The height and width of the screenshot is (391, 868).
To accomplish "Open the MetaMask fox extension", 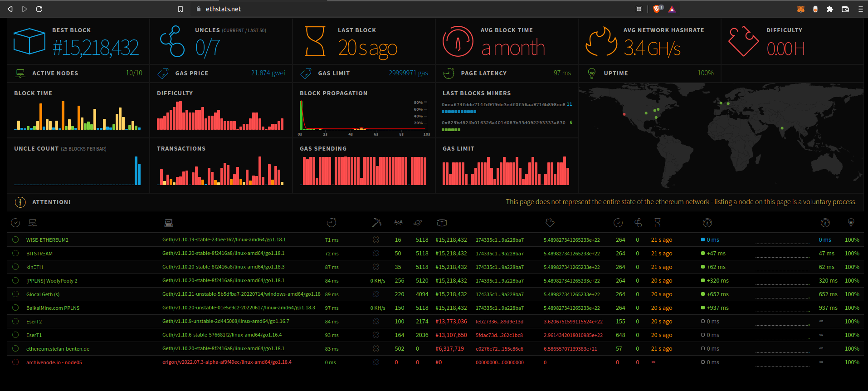I will pos(801,9).
